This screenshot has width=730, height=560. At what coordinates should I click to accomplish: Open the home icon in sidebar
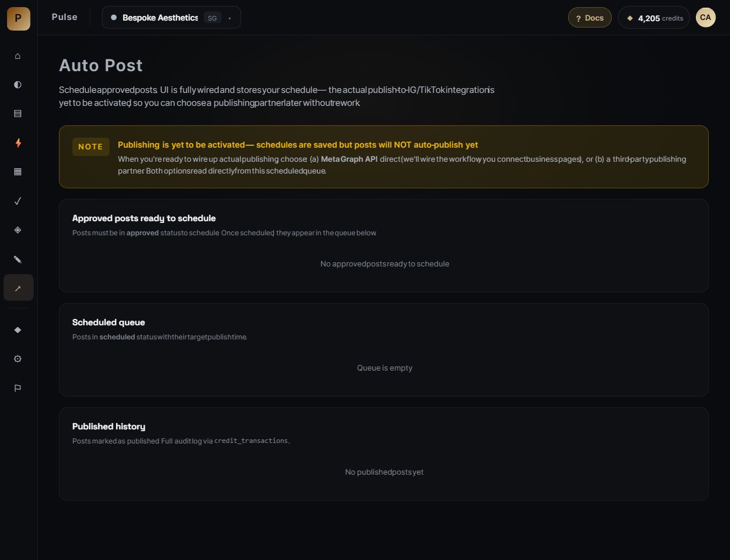point(18,56)
